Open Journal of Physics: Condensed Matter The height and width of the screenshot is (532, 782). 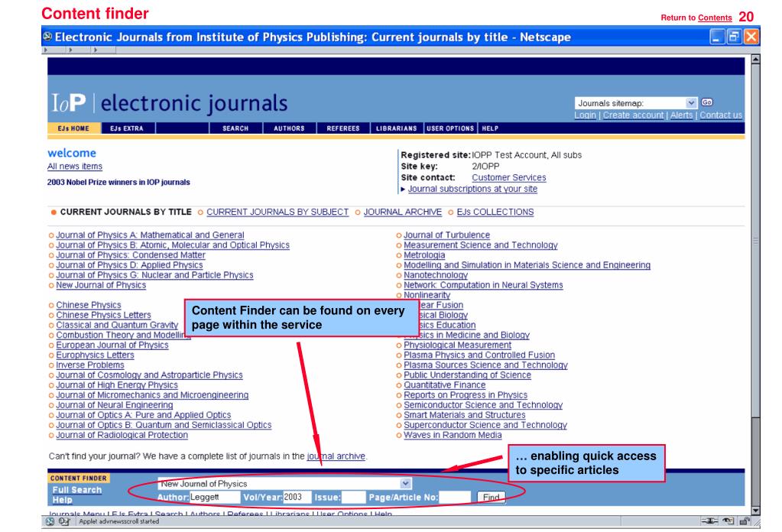pyautogui.click(x=131, y=255)
